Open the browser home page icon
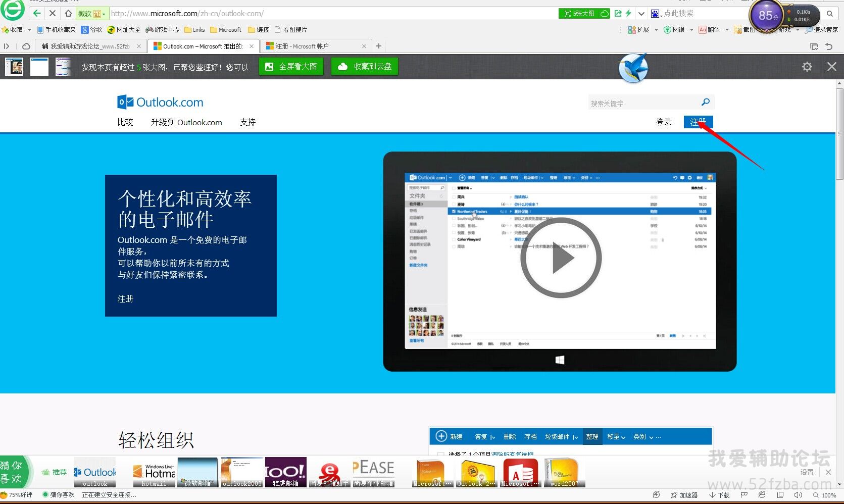This screenshot has height=504, width=844. click(68, 13)
